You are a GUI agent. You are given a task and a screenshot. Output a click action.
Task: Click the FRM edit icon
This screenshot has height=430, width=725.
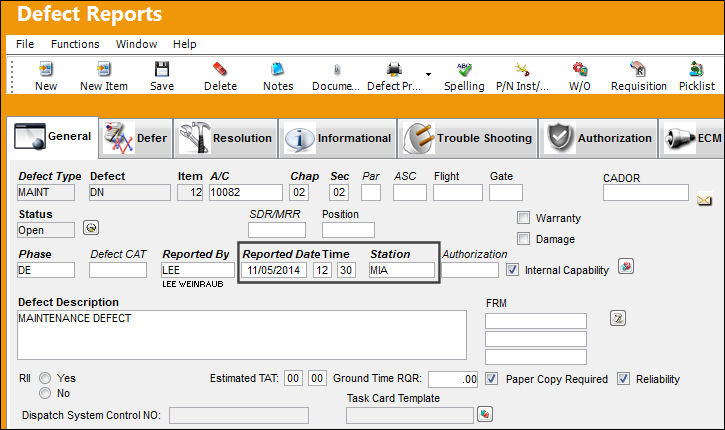coord(618,318)
